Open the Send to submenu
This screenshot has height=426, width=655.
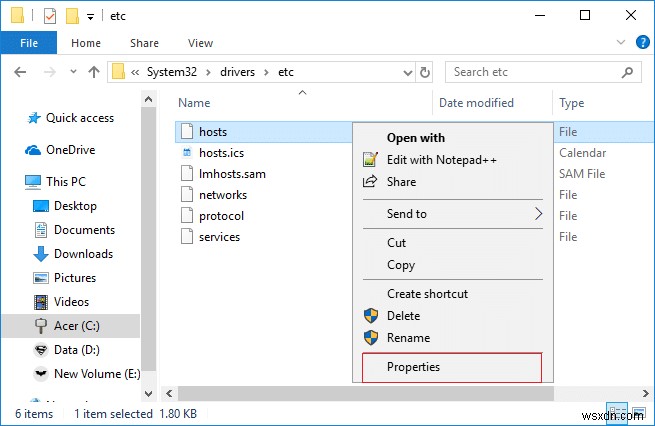coord(453,214)
